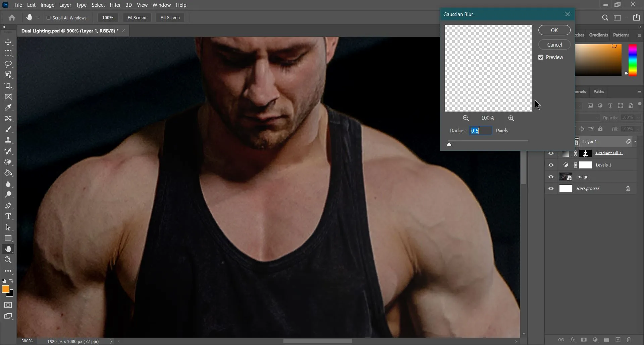Select the Move tool

click(x=8, y=43)
